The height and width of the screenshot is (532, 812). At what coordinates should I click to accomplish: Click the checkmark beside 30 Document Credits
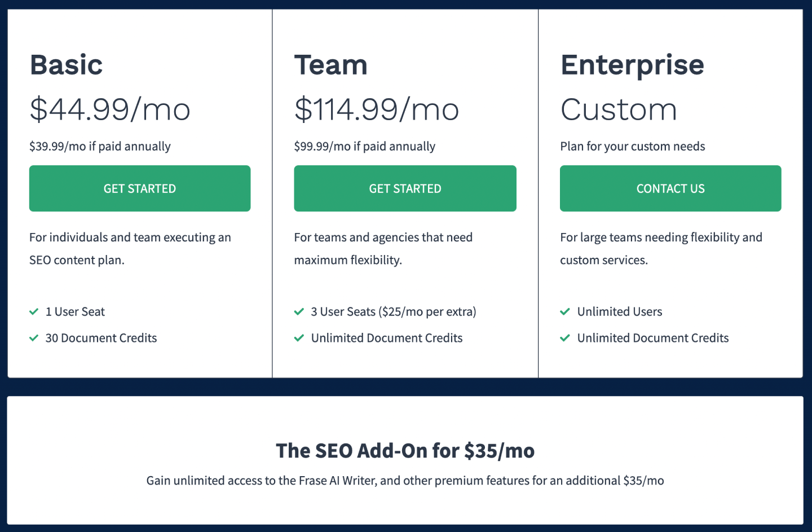(34, 338)
